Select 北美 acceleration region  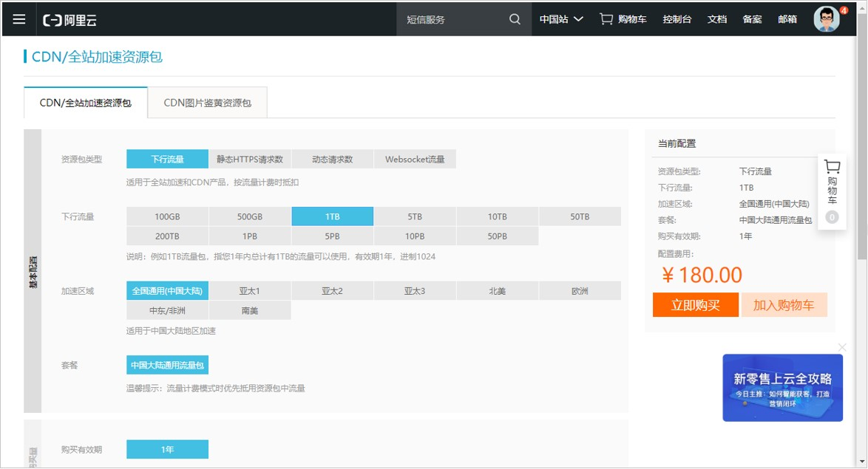497,291
